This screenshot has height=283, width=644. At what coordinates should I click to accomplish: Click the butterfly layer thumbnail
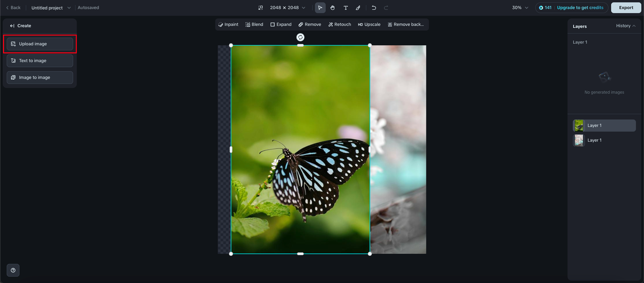[579, 125]
